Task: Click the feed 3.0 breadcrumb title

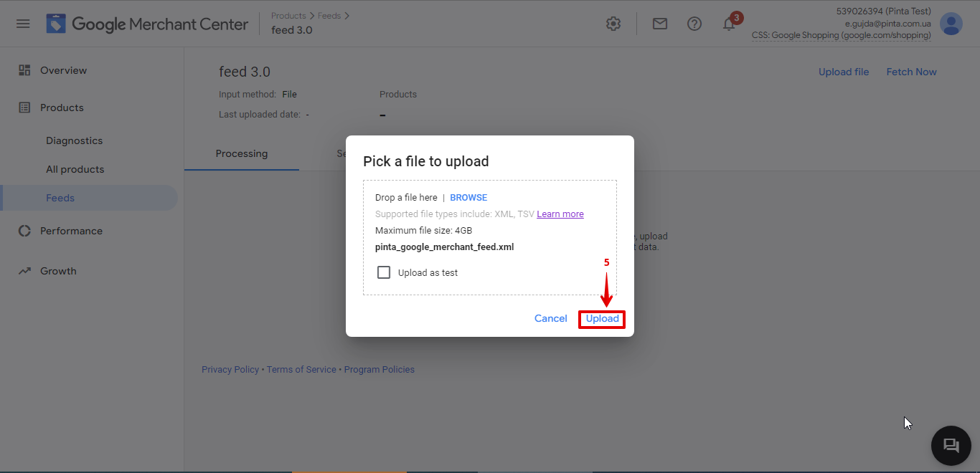Action: coord(292,30)
